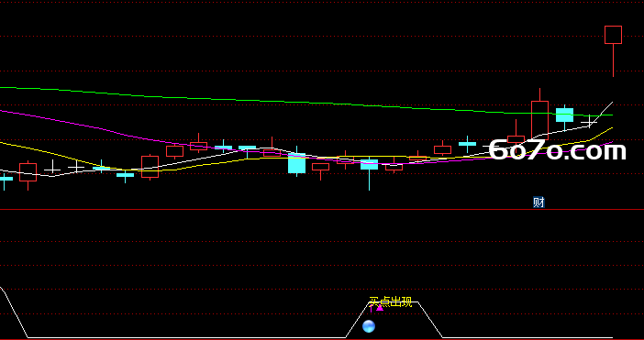Select the yellow 买点出现 signal label
644x340 pixels.
pyautogui.click(x=390, y=302)
